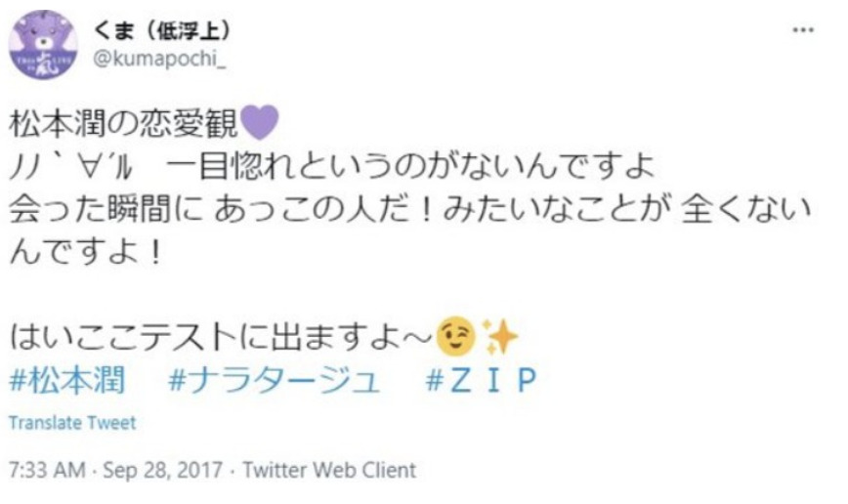The width and height of the screenshot is (848, 504).
Task: Click the Sep 28, 2017 date
Action: tap(162, 470)
